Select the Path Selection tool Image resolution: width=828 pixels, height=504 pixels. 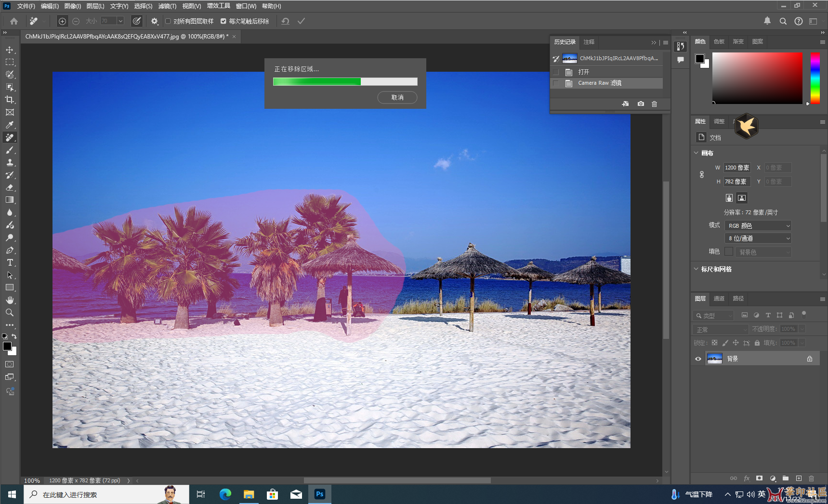[x=10, y=275]
